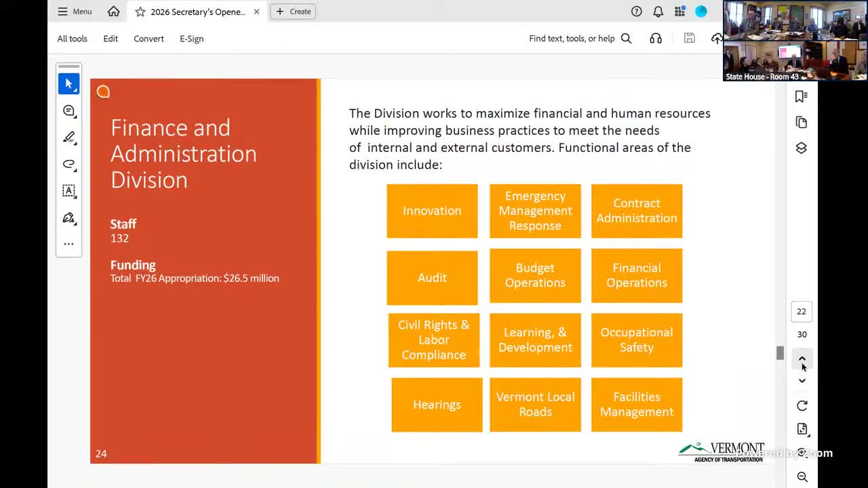
Task: Open the Menu hamburger
Action: click(x=75, y=12)
